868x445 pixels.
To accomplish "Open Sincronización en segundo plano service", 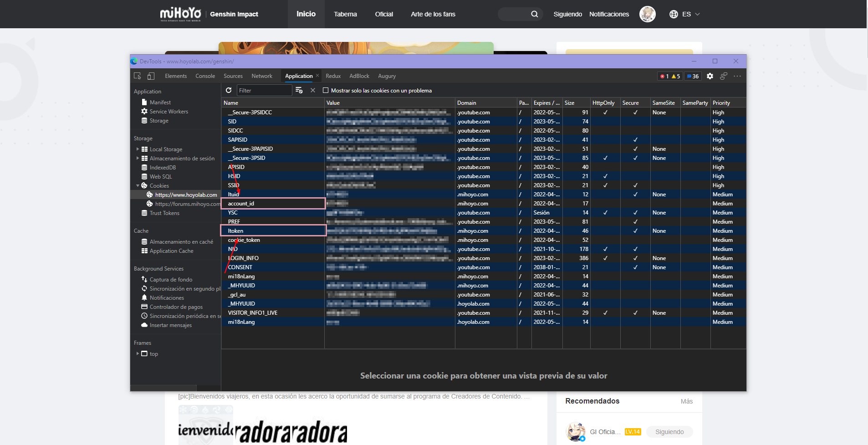I will pos(181,289).
